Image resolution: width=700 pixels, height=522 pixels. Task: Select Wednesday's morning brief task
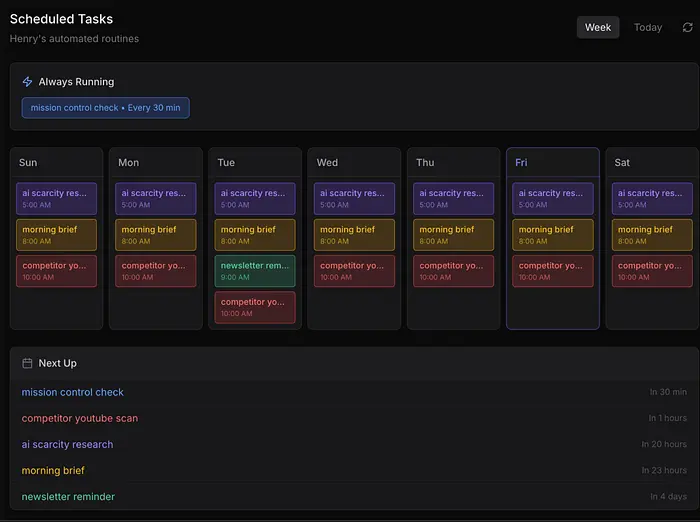click(354, 235)
